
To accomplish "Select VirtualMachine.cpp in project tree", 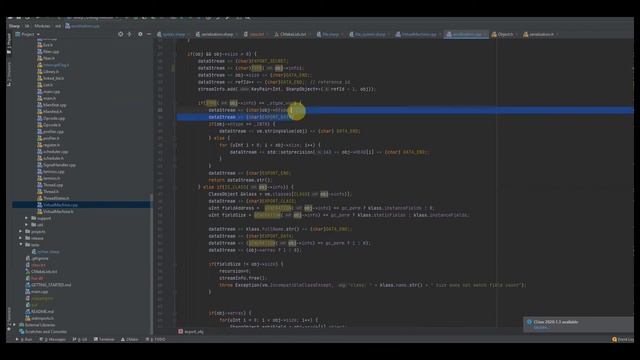I will (x=60, y=205).
